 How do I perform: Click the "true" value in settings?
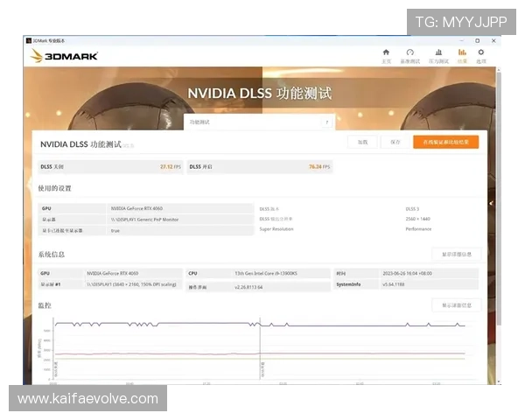(115, 231)
